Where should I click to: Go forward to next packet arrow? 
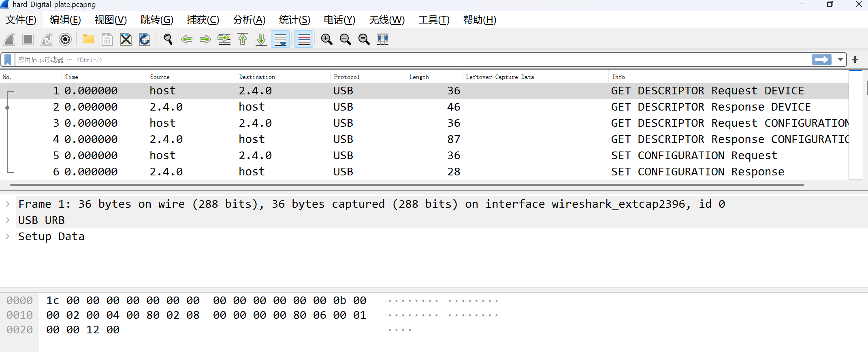205,39
